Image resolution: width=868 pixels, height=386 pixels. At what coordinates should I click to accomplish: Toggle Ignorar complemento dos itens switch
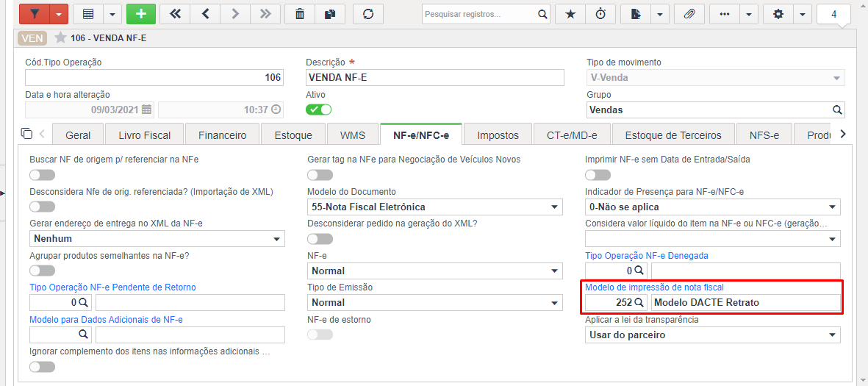coord(43,367)
